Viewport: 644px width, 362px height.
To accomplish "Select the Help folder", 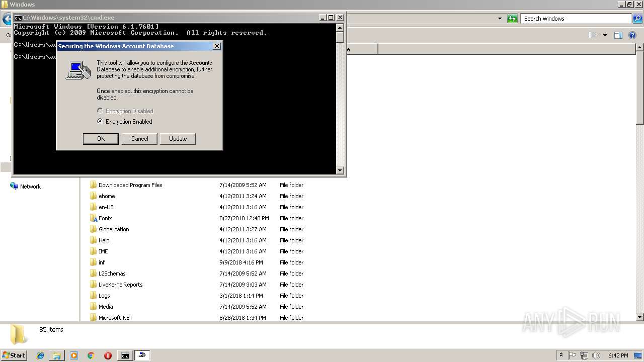I will 104,240.
